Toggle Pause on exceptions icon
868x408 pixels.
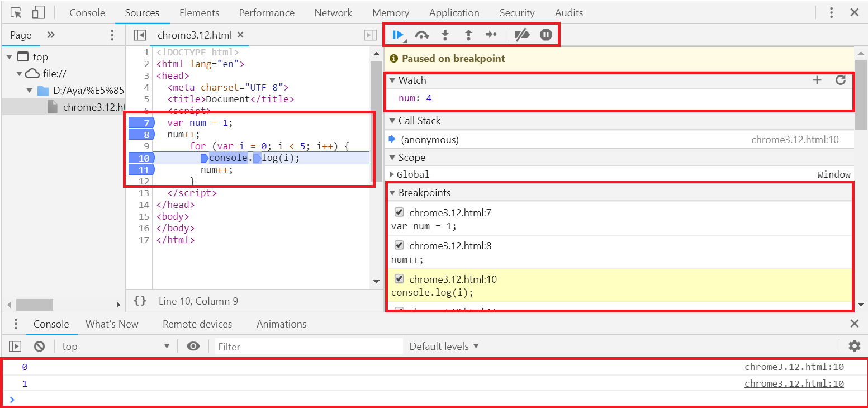point(546,35)
